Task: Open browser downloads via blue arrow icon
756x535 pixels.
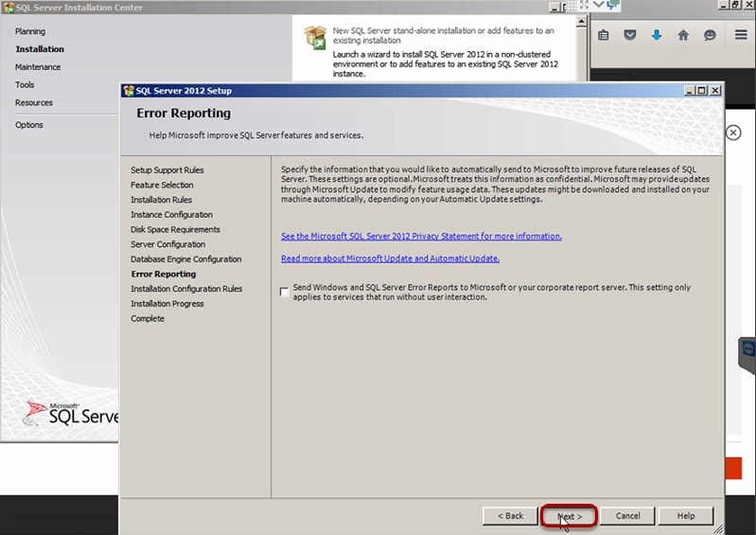Action: [657, 35]
